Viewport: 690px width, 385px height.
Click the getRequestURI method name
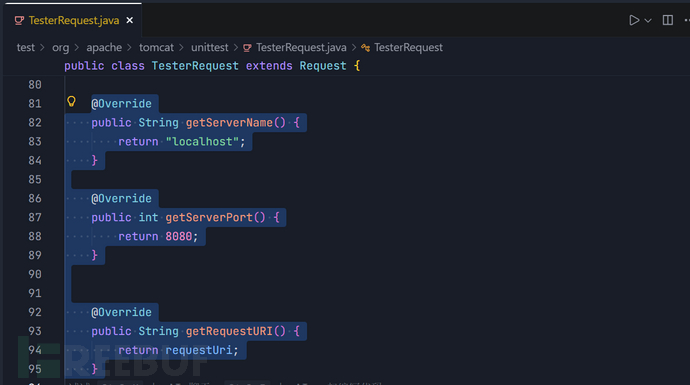click(x=229, y=331)
